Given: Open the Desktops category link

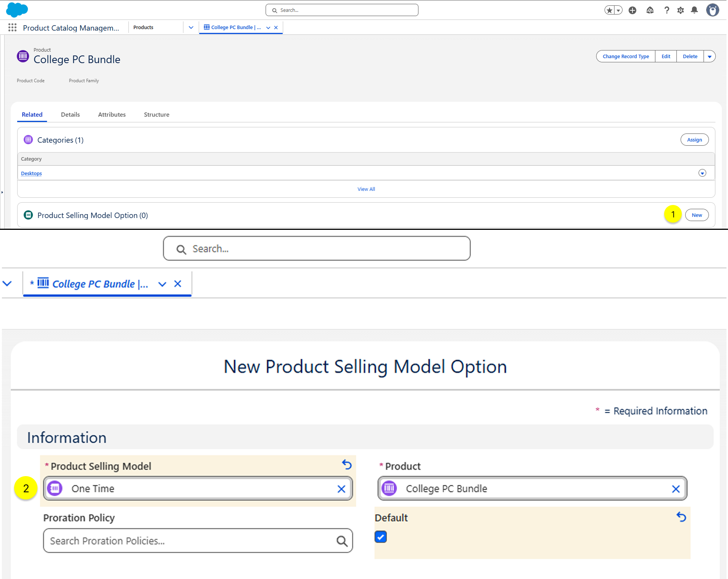Looking at the screenshot, I should (x=31, y=174).
